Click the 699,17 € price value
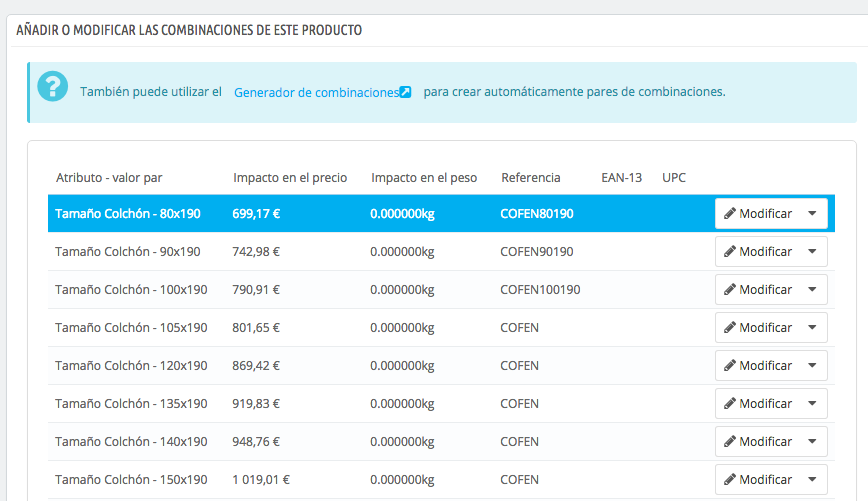Image resolution: width=868 pixels, height=501 pixels. click(x=256, y=214)
